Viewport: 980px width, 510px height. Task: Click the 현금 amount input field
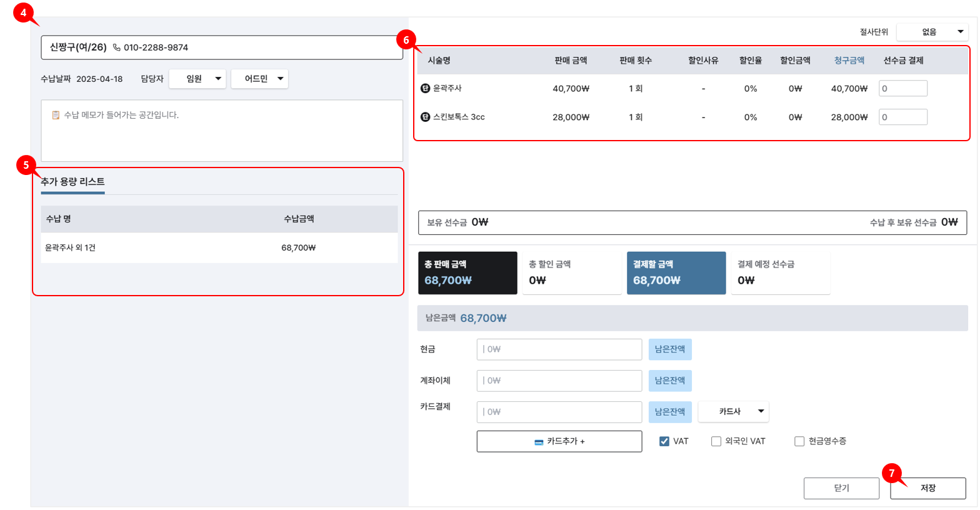(559, 349)
